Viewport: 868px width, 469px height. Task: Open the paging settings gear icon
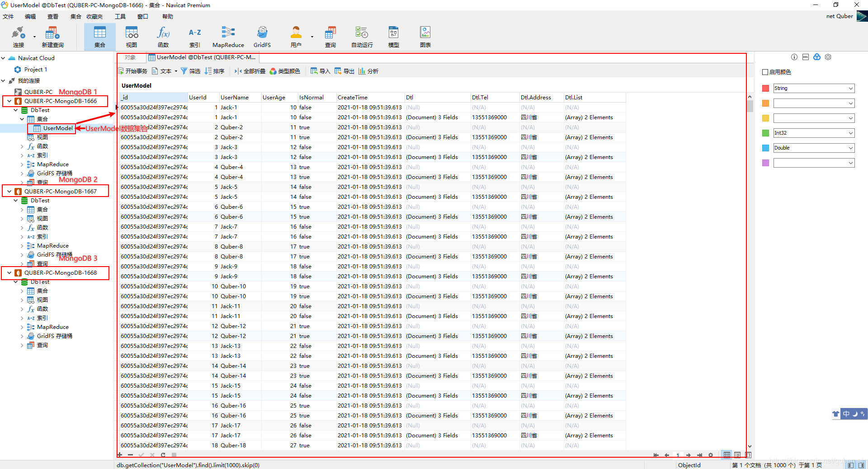pyautogui.click(x=710, y=455)
